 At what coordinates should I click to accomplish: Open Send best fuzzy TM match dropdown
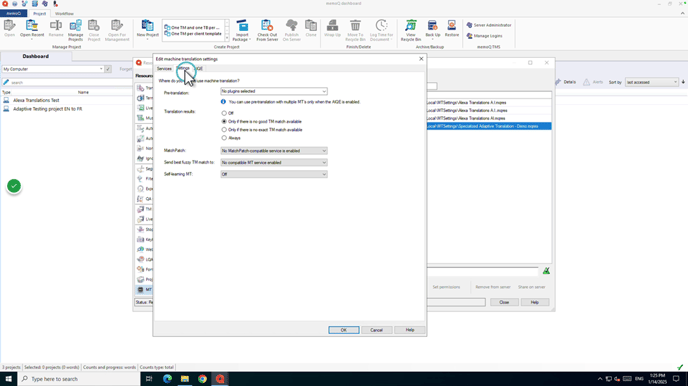274,163
